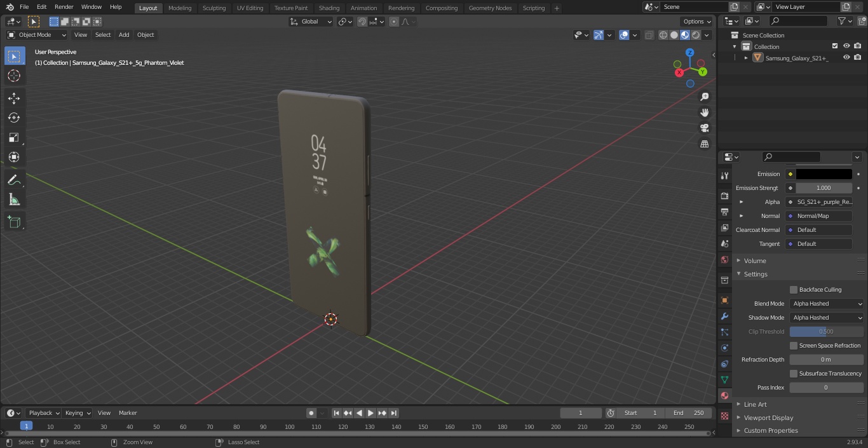Screen dimensions: 868x448
Task: Click the properties panel search field
Action: pyautogui.click(x=791, y=157)
